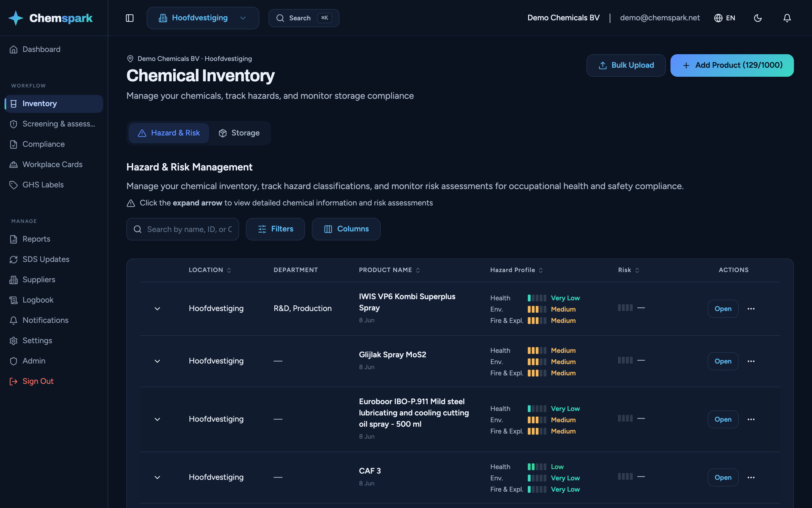Click the Inventory beaker icon in sidebar

click(14, 104)
